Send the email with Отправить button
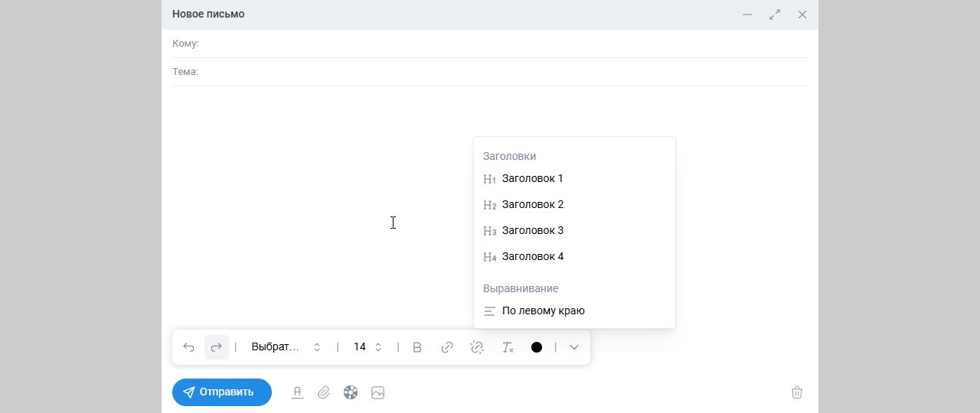Image resolution: width=980 pixels, height=413 pixels. pyautogui.click(x=221, y=392)
